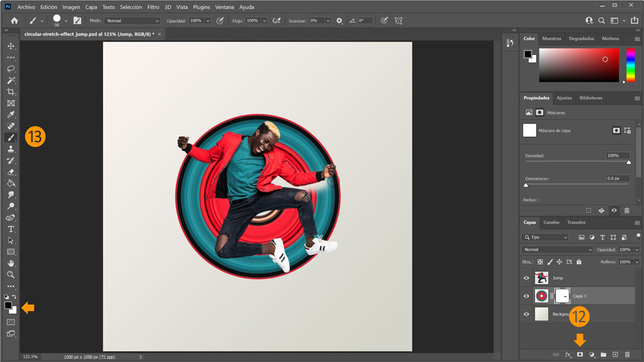Open the Capa menu
644x362 pixels.
91,7
